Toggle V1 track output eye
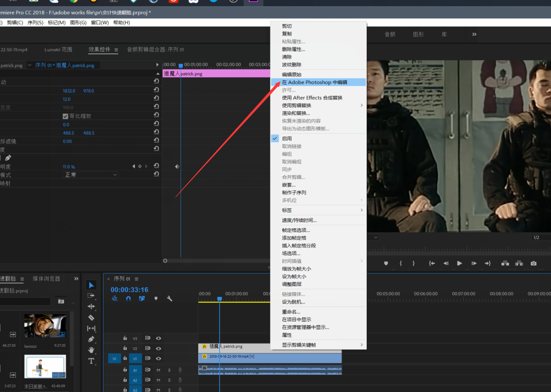Image resolution: width=551 pixels, height=392 pixels. (x=158, y=358)
